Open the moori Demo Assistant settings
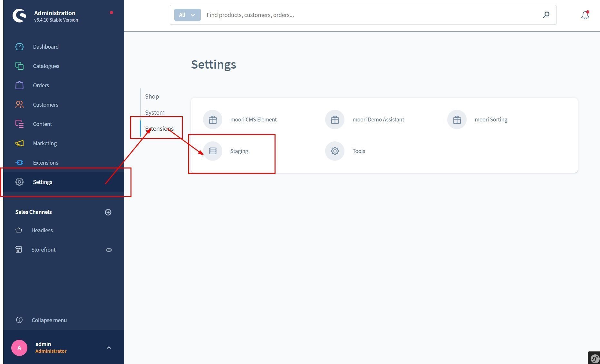Image resolution: width=600 pixels, height=364 pixels. point(378,120)
